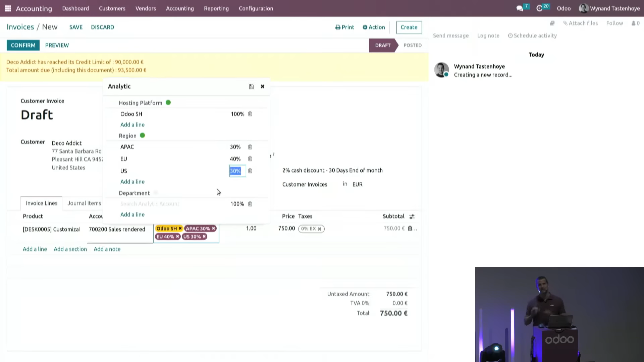Open the Dashboard menu
644x362 pixels.
(75, 8)
